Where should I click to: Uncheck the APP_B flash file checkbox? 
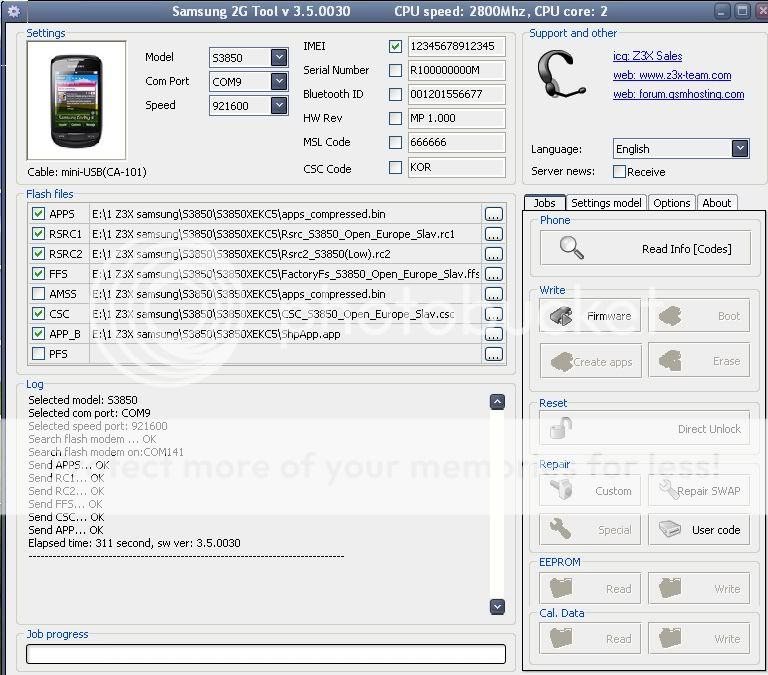pyautogui.click(x=38, y=334)
